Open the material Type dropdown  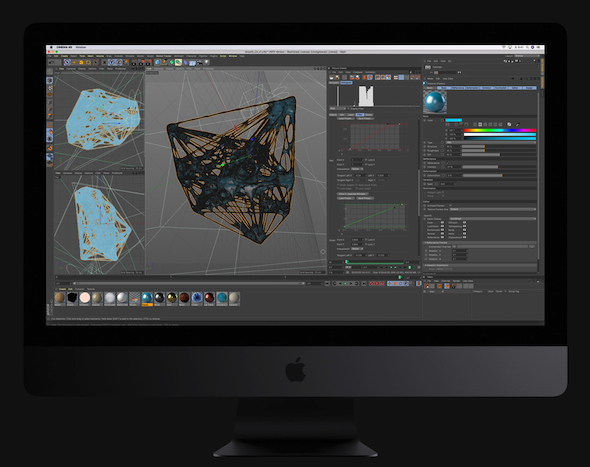coord(491,143)
